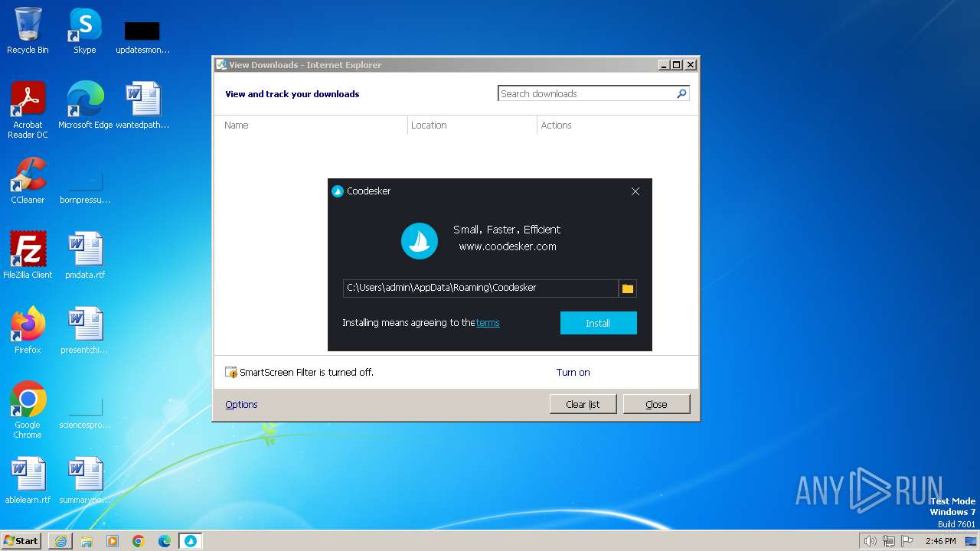The width and height of the screenshot is (980, 551).
Task: Open the Firefox desktop shortcut
Action: [x=28, y=330]
